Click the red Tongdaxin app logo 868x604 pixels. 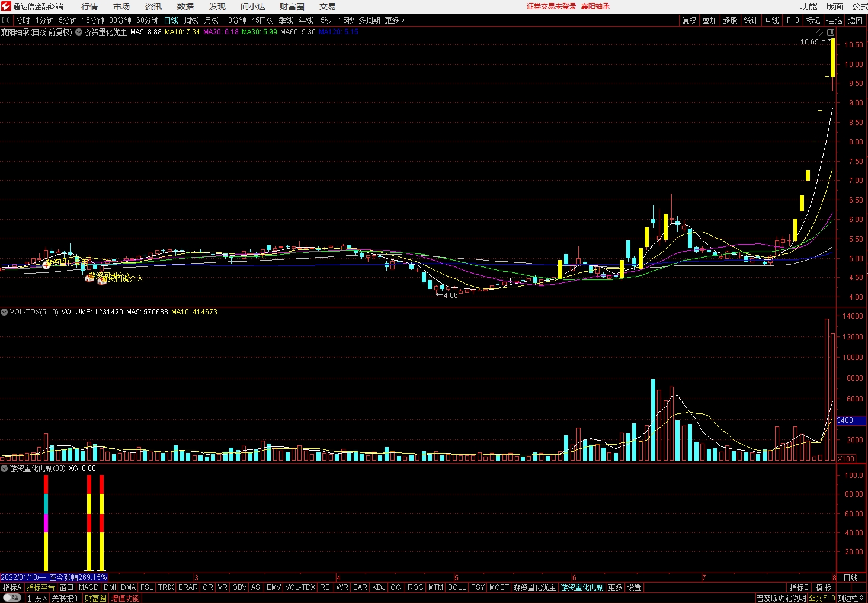tap(6, 7)
